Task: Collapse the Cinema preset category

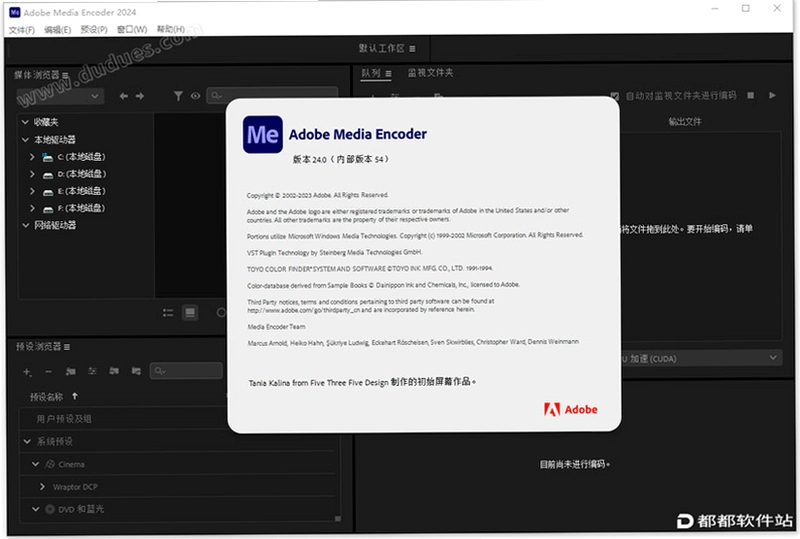Action: 35,464
